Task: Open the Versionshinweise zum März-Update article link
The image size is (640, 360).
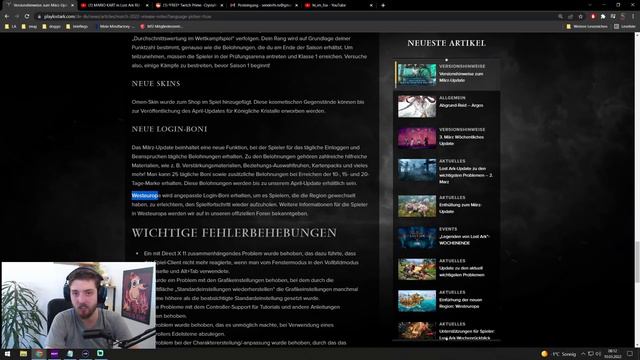Action: tap(461, 77)
